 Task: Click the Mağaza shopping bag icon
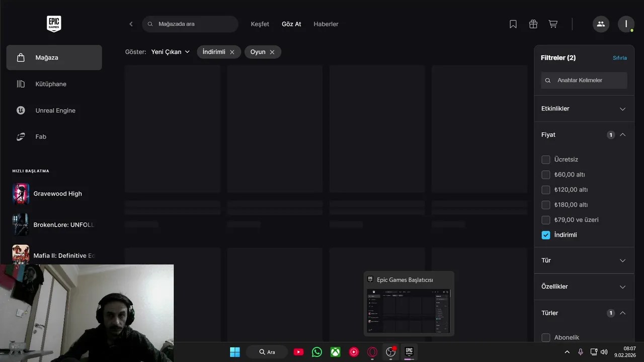point(21,57)
